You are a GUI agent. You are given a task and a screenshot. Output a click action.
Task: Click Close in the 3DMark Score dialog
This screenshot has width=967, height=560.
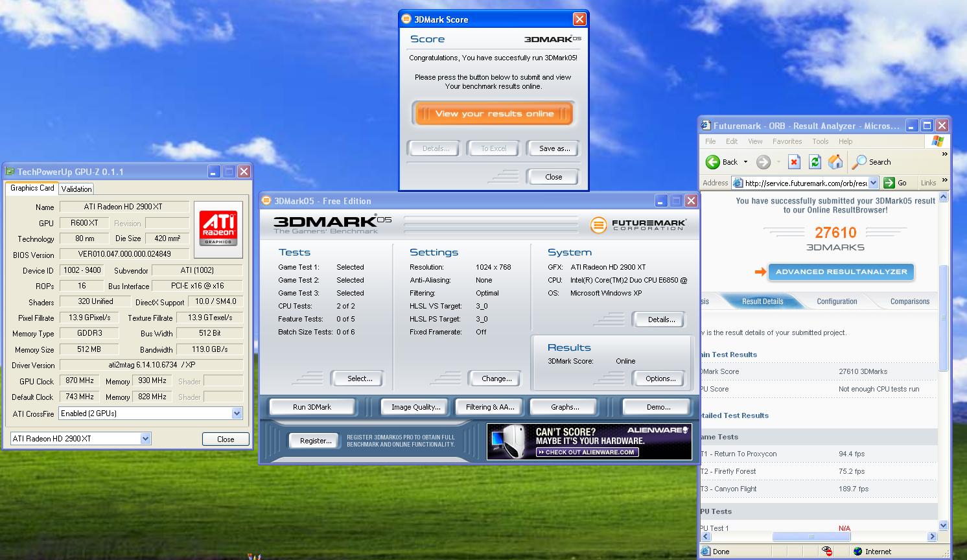point(553,177)
